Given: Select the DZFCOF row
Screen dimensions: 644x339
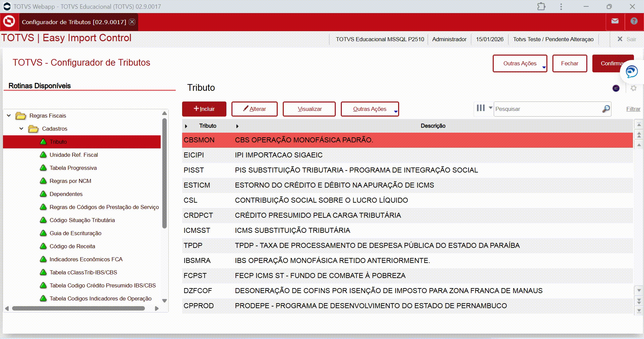Looking at the screenshot, I should [407, 291].
